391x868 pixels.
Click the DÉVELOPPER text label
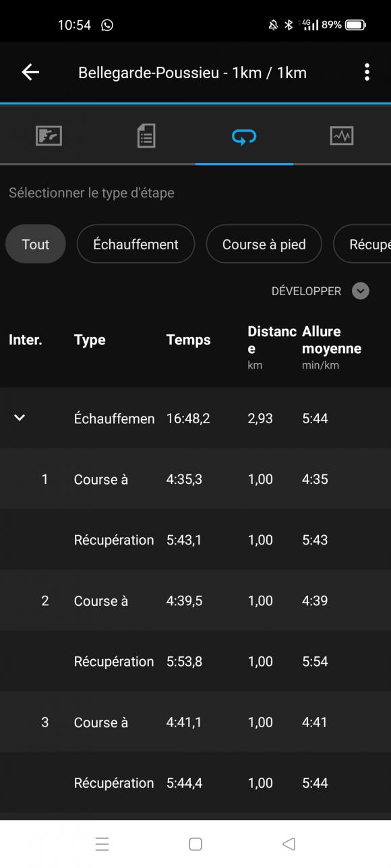tap(306, 291)
